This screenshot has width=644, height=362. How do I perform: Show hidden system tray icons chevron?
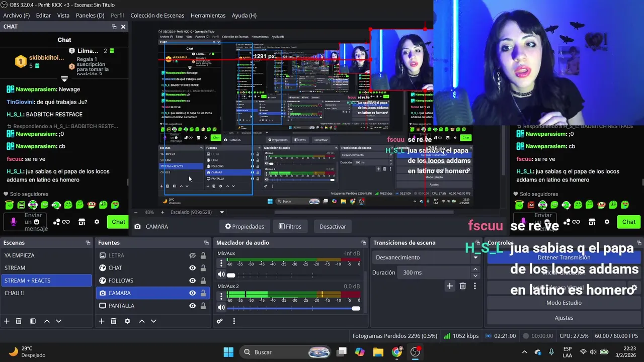tap(524, 352)
